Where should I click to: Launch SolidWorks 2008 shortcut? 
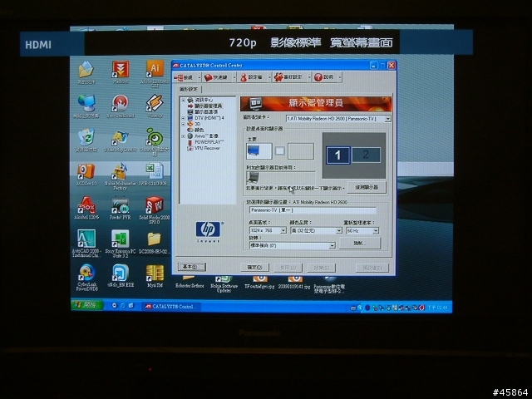coord(155,205)
